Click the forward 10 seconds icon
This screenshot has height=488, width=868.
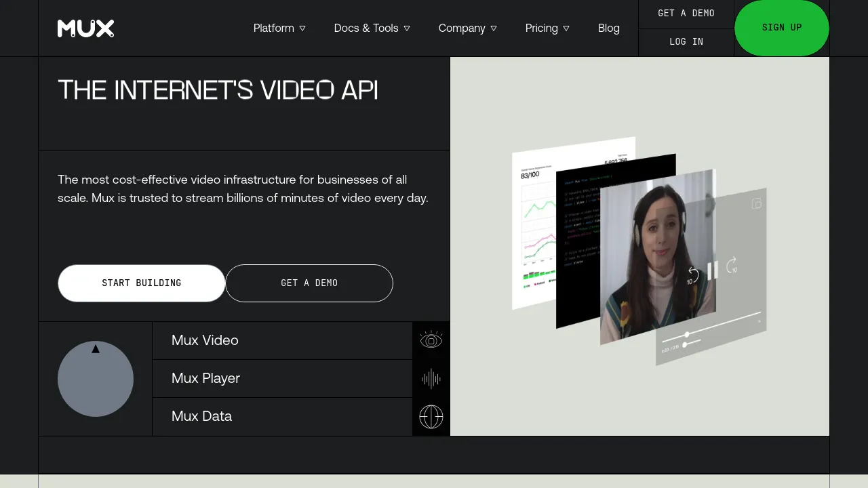[x=732, y=265]
